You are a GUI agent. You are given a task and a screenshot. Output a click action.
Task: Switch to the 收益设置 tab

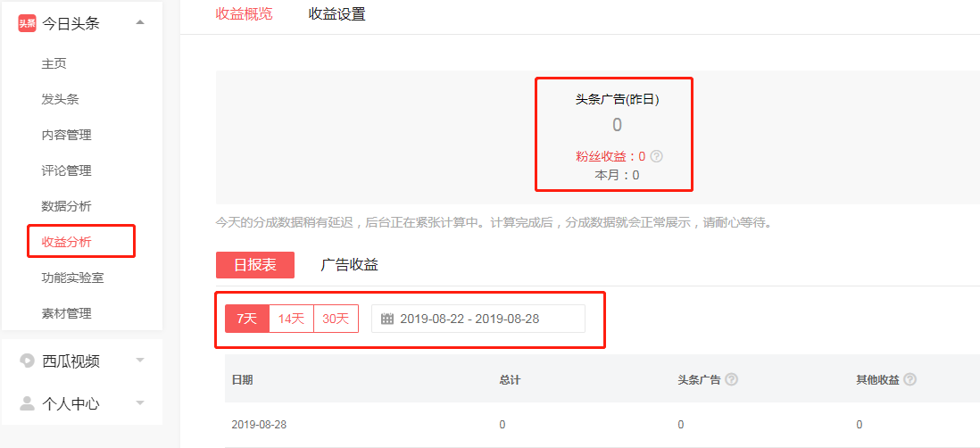[336, 14]
